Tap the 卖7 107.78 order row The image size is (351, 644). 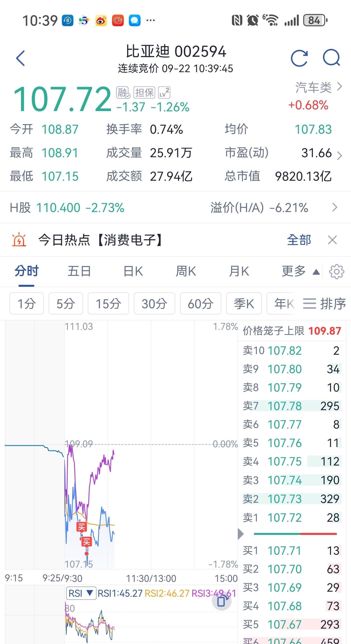292,406
